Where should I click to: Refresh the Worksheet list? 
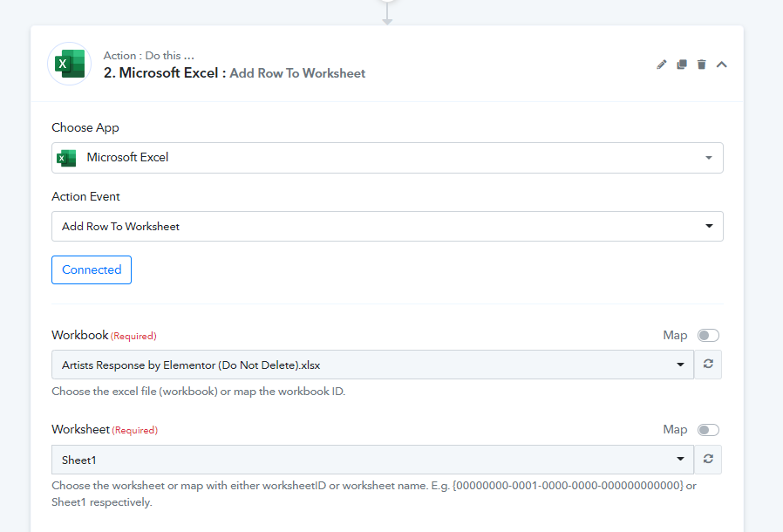point(708,459)
